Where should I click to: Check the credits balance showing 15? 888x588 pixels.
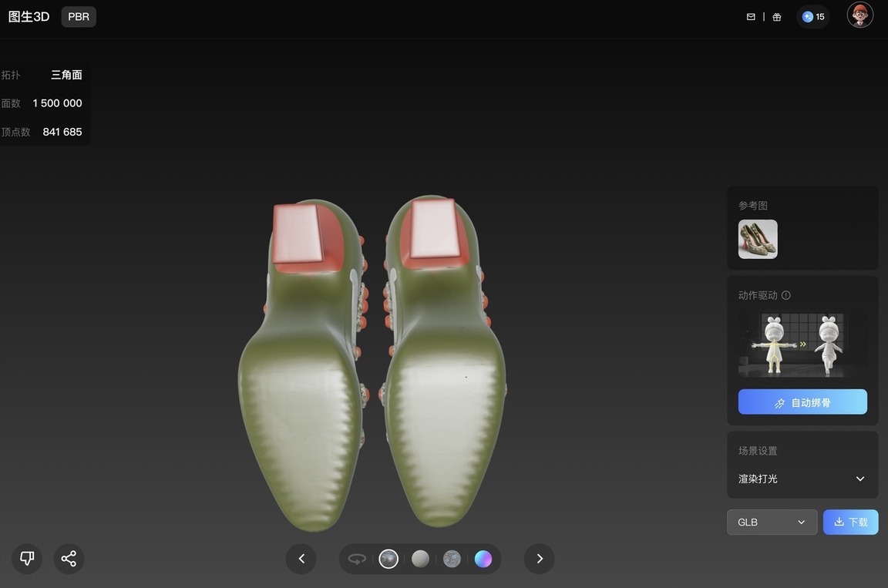coord(813,17)
